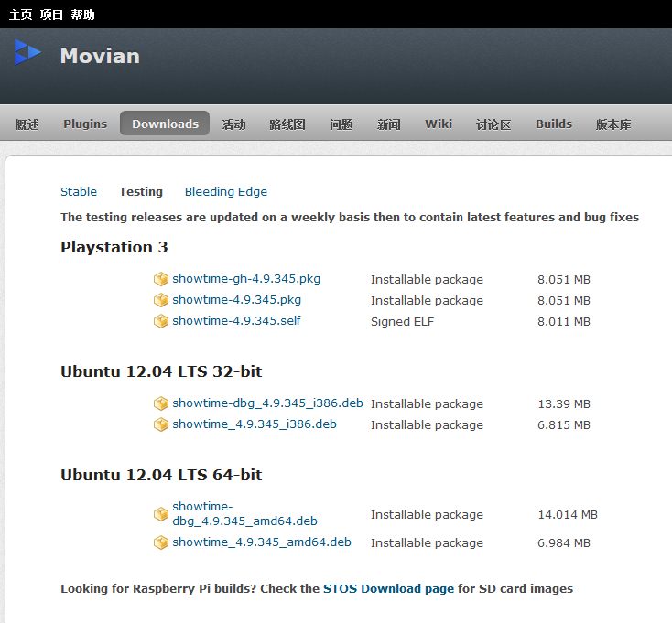Viewport: 672px width, 623px height.
Task: Download showtime-gh-4.9.345.pkg
Action: point(246,279)
